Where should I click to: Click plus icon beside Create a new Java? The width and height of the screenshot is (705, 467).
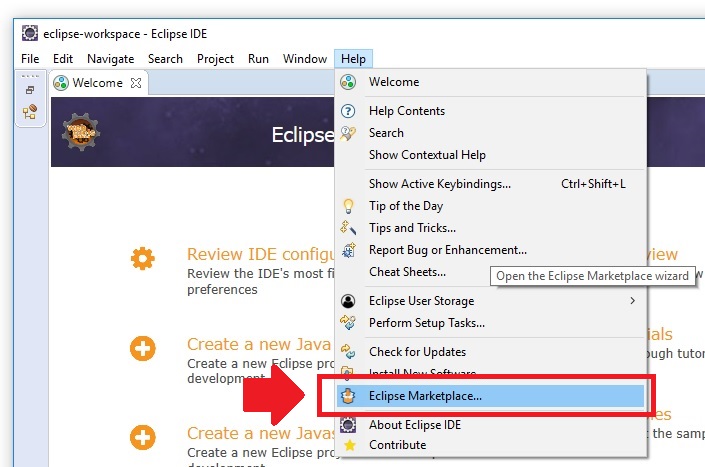tap(143, 348)
